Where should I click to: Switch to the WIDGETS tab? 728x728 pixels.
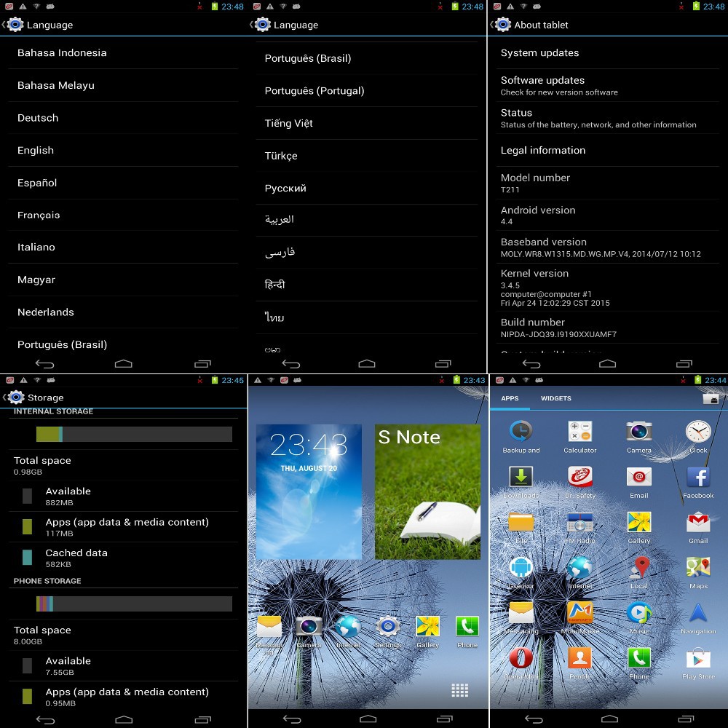tap(555, 398)
